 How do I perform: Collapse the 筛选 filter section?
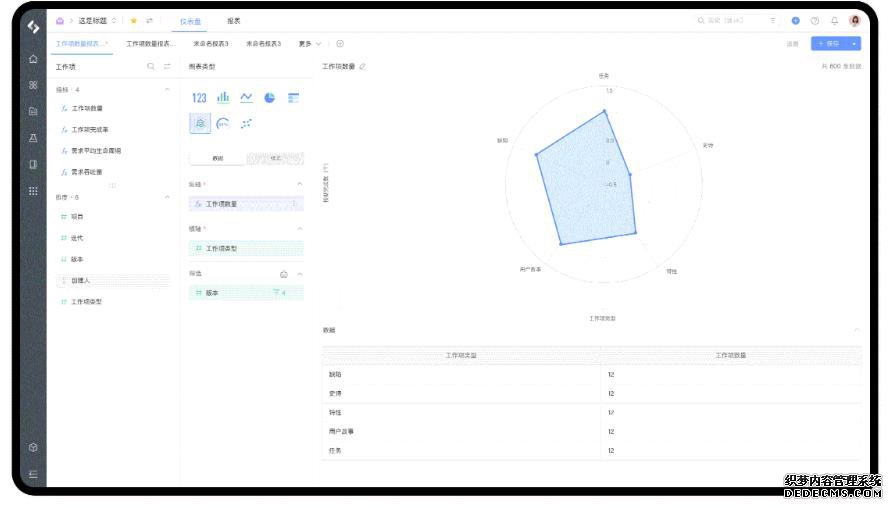point(300,274)
